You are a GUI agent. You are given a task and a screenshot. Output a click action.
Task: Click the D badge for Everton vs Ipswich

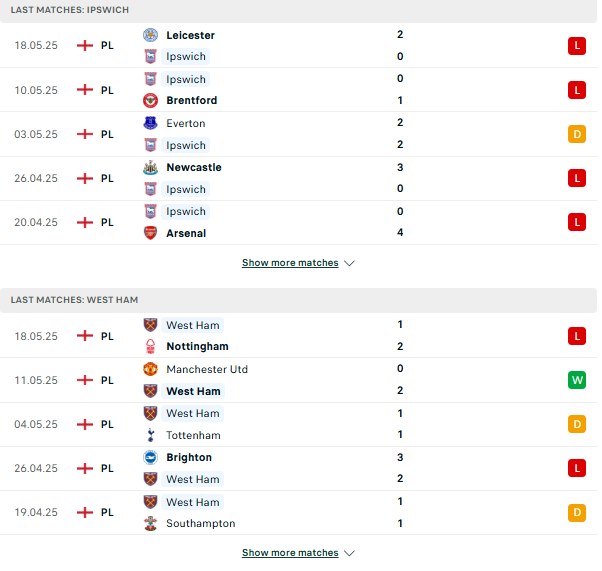tap(577, 134)
